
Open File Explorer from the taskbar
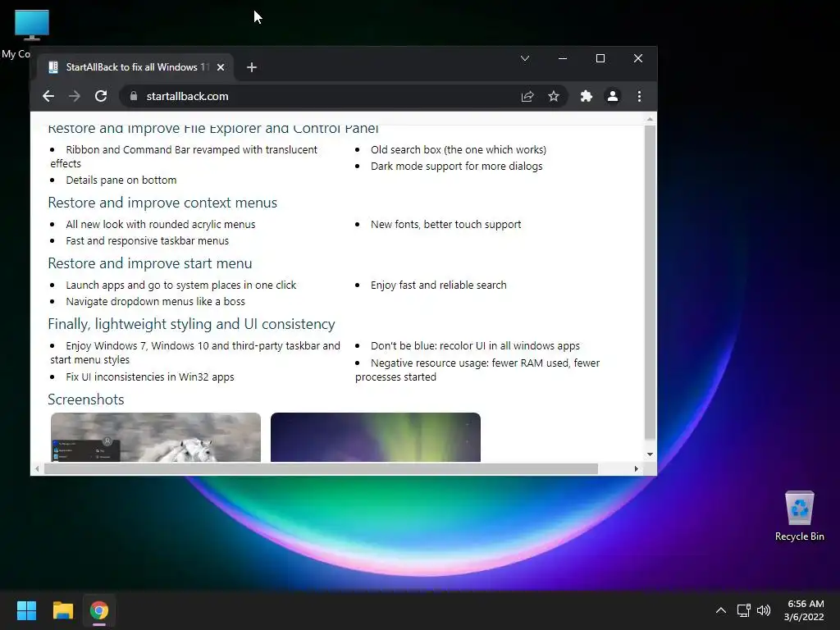62,610
